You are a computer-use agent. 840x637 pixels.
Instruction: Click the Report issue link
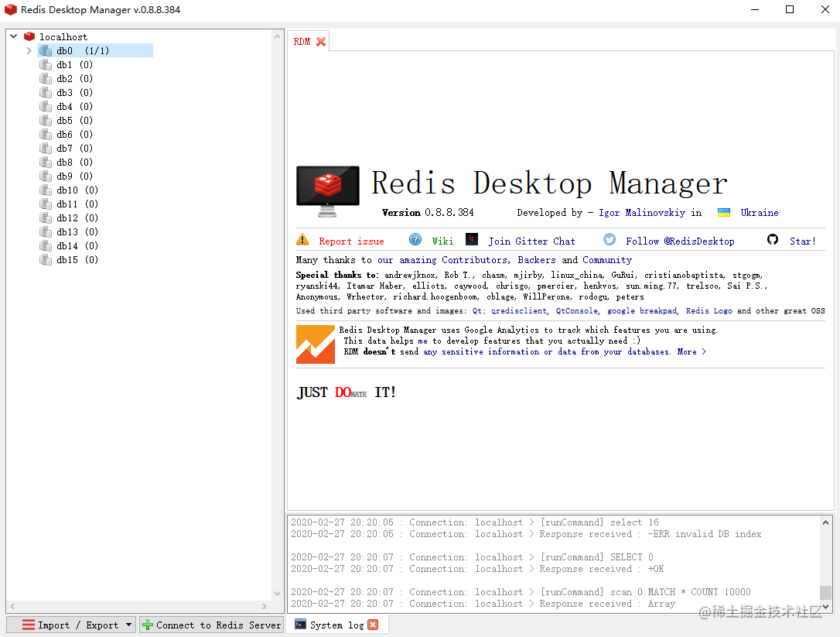pyautogui.click(x=351, y=241)
